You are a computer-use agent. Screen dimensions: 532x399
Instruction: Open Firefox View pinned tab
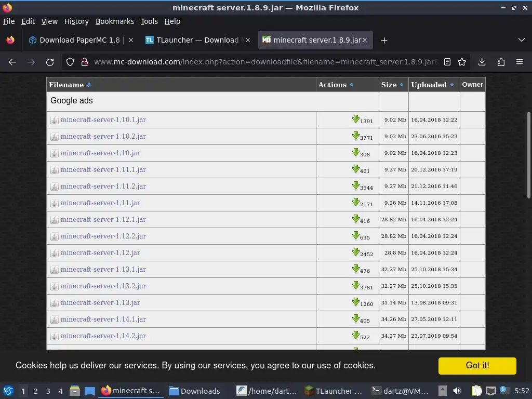(x=10, y=40)
